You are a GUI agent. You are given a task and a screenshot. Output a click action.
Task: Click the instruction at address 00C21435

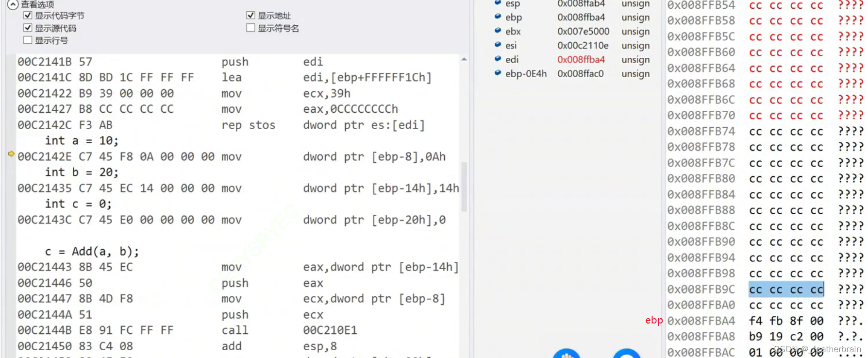coord(238,188)
